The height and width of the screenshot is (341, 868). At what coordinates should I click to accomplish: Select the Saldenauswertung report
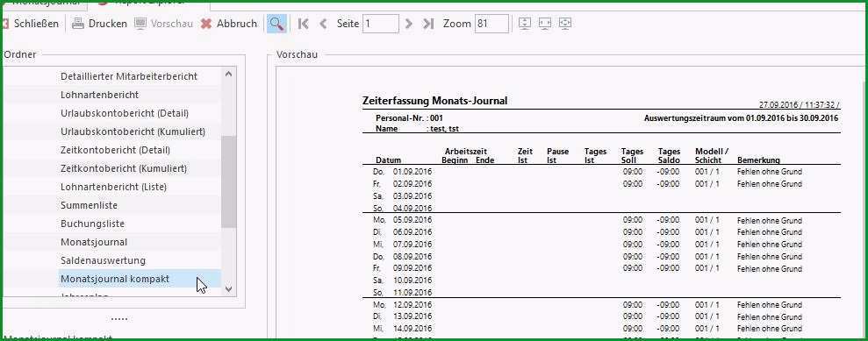coord(103,260)
